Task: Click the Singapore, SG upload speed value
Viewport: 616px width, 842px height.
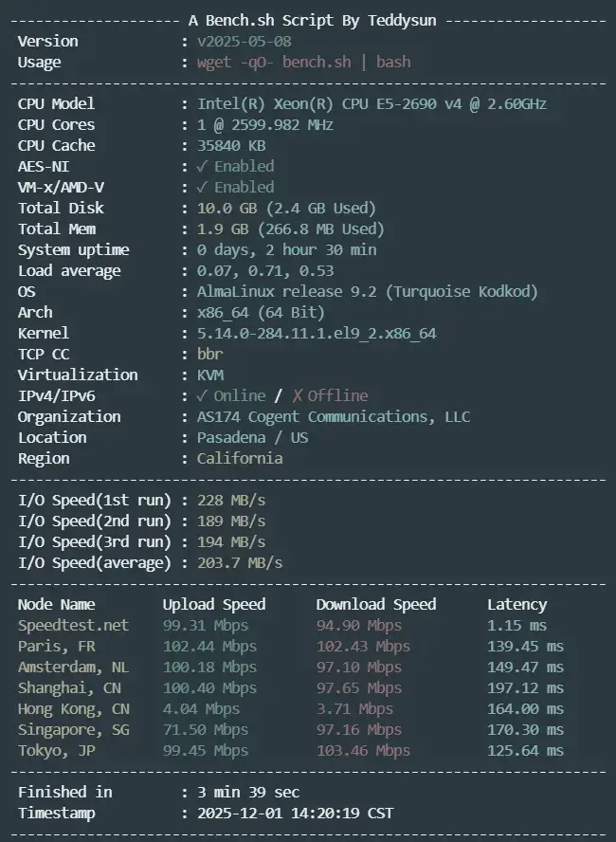Action: coord(205,729)
